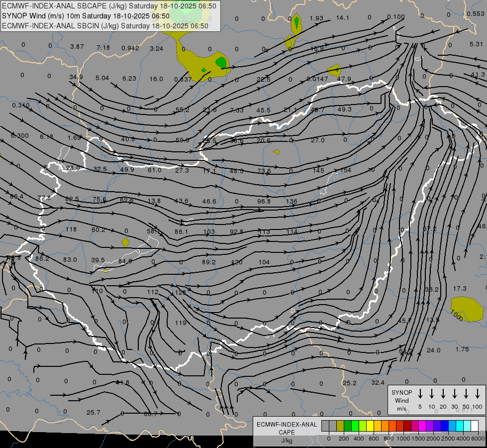This screenshot has height=448, width=487.
Task: Click the map value 16.0
Action: 156,79
